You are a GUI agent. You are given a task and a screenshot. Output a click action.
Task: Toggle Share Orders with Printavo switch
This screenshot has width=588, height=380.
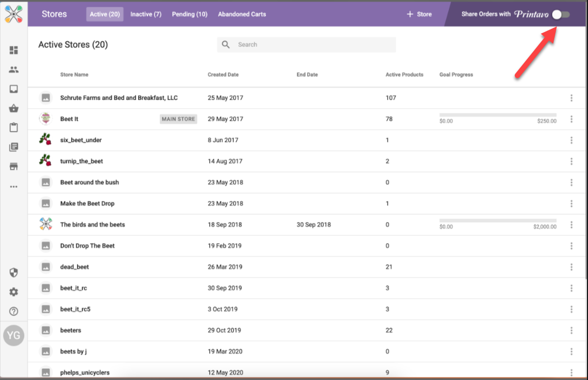click(x=561, y=14)
